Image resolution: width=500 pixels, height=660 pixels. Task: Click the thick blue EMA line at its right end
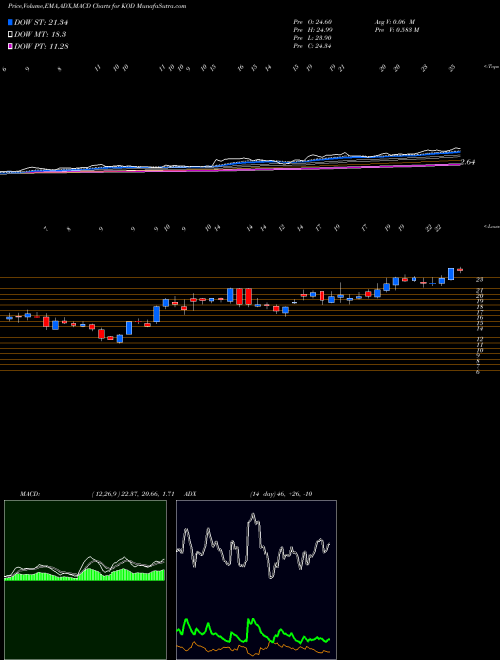point(459,152)
